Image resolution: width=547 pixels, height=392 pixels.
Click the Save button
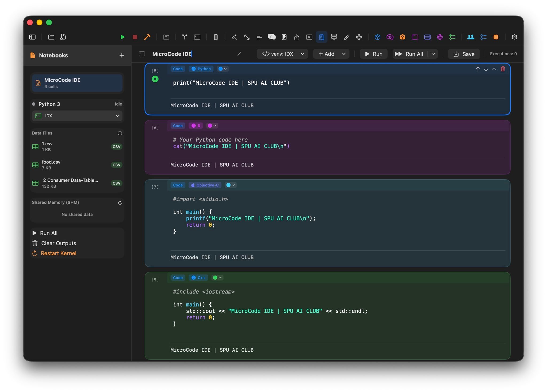[464, 54]
